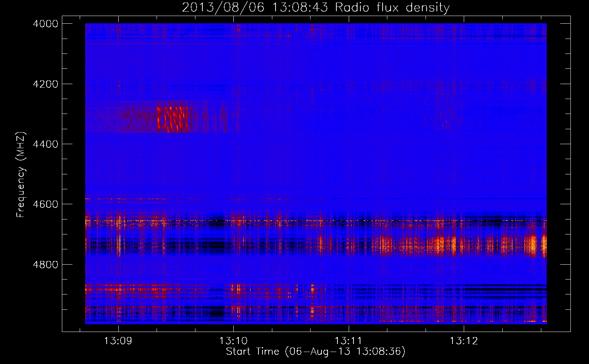
Task: Click the '4200' frequency axis label
Action: pos(45,84)
